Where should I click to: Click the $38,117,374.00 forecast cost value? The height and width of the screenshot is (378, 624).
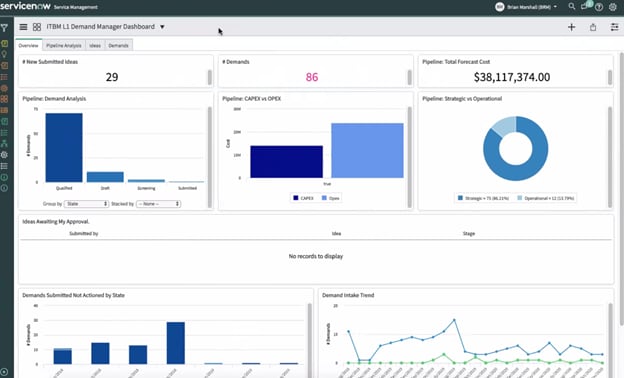[x=512, y=77]
